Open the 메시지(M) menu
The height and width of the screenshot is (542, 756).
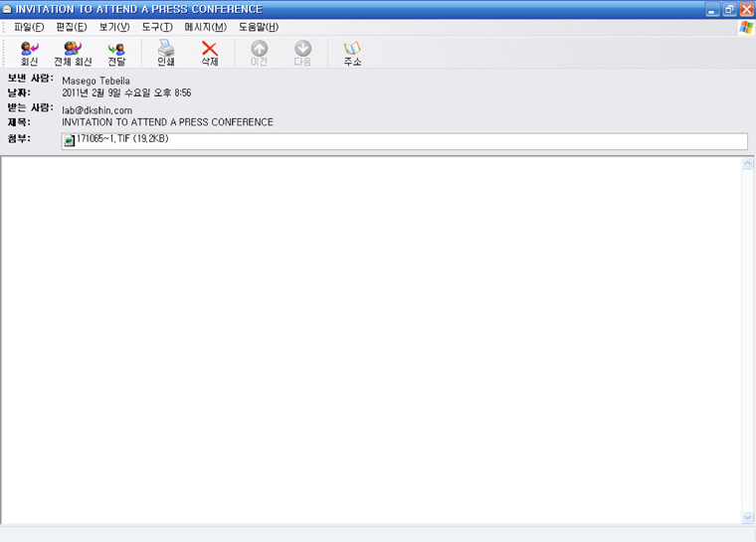pos(205,27)
